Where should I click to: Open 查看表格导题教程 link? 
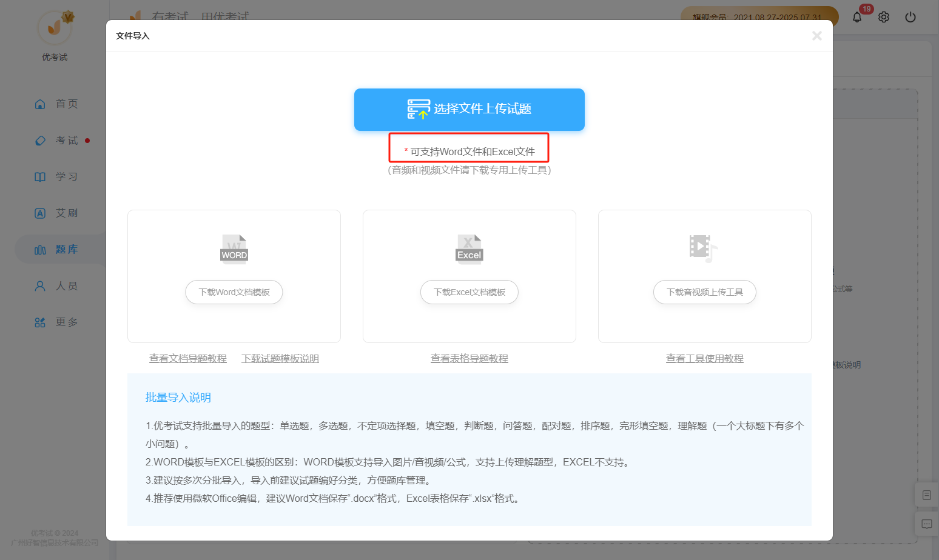coord(469,358)
